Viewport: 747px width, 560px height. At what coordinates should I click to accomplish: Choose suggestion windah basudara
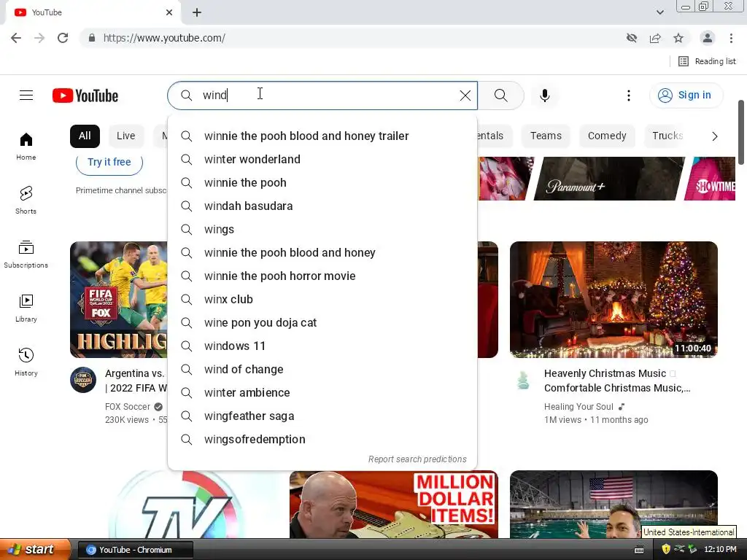322,206
